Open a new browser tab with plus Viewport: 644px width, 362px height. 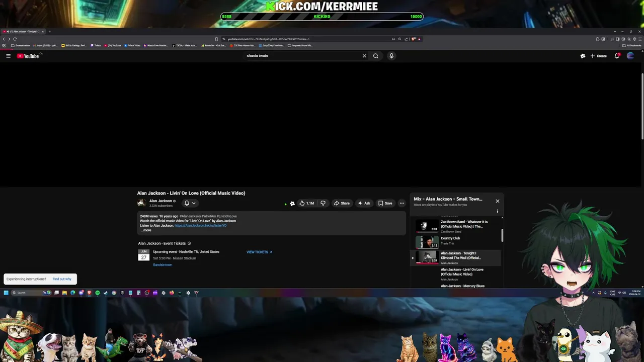tap(49, 31)
